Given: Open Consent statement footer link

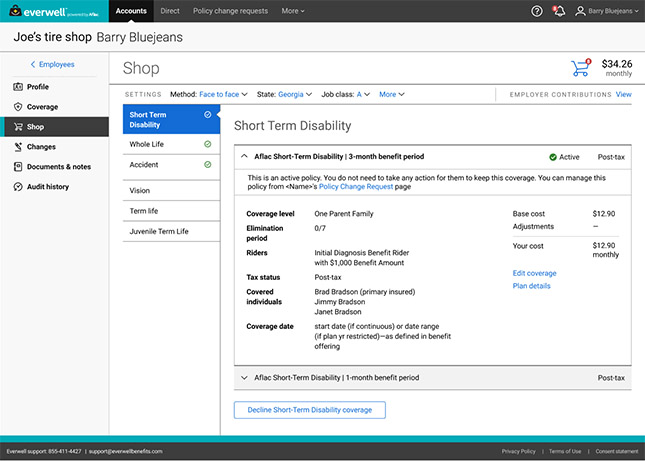Looking at the screenshot, I should tap(617, 452).
